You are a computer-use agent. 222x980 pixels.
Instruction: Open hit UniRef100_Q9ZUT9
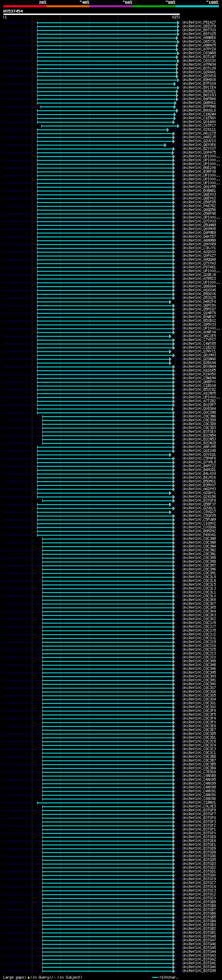199,27
